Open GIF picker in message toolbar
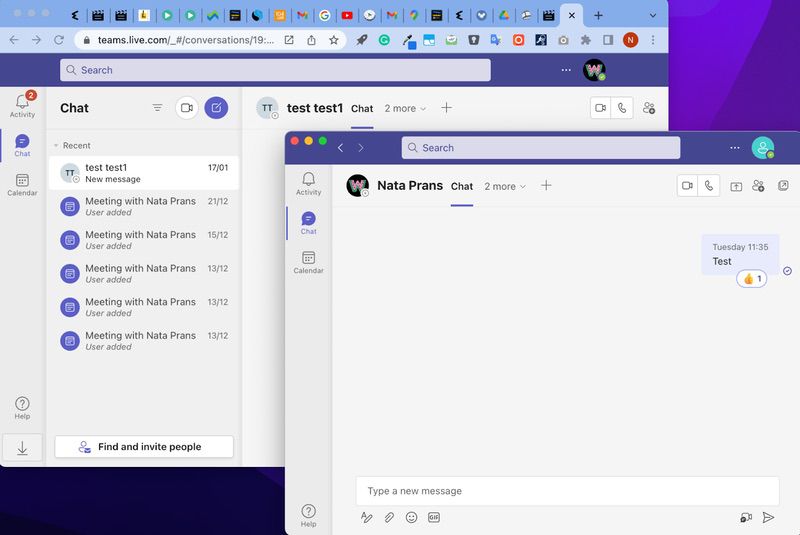Screen dimensions: 800x535 [x=434, y=518]
